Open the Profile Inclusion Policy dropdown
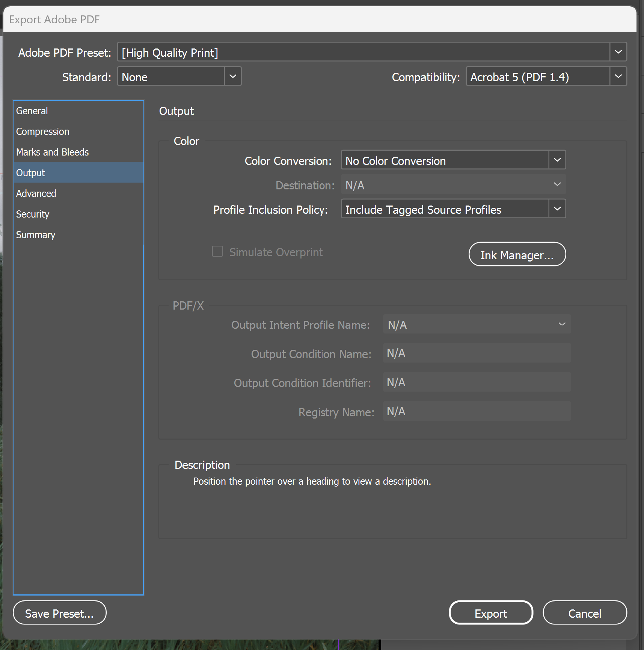Screen dimensions: 644x650 click(557, 209)
